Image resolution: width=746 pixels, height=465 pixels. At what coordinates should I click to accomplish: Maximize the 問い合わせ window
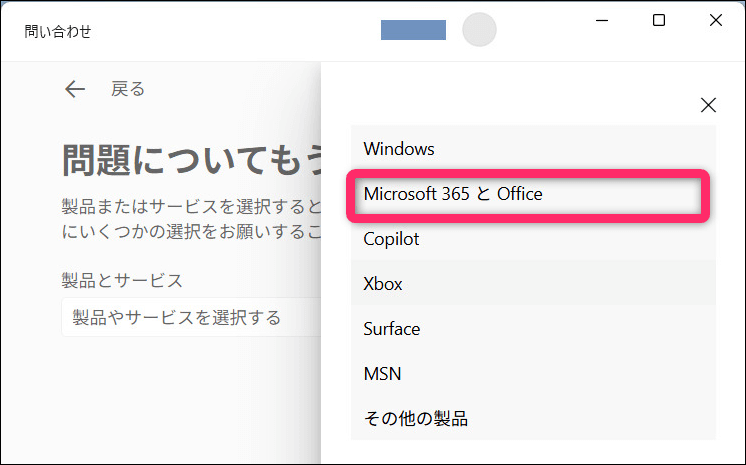(x=659, y=20)
